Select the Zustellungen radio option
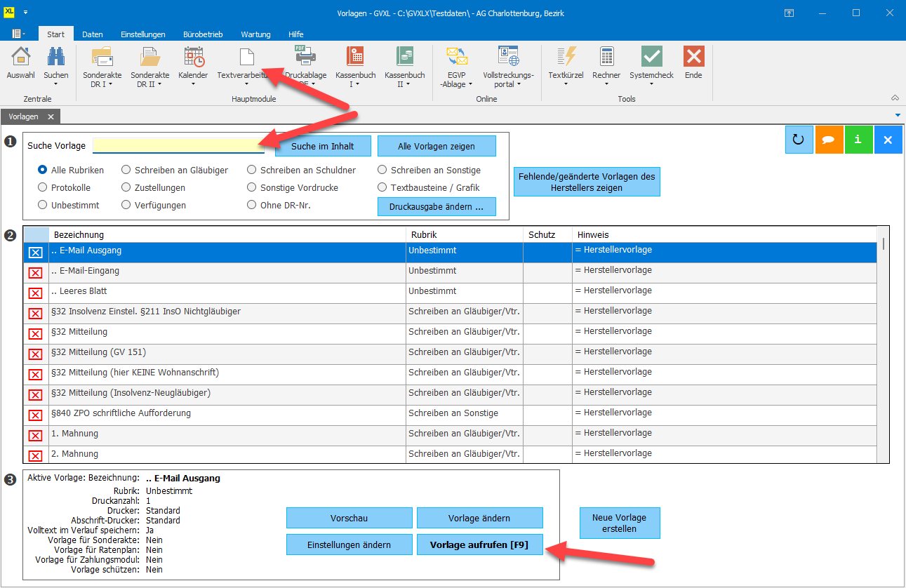Image resolution: width=906 pixels, height=588 pixels. coord(126,187)
